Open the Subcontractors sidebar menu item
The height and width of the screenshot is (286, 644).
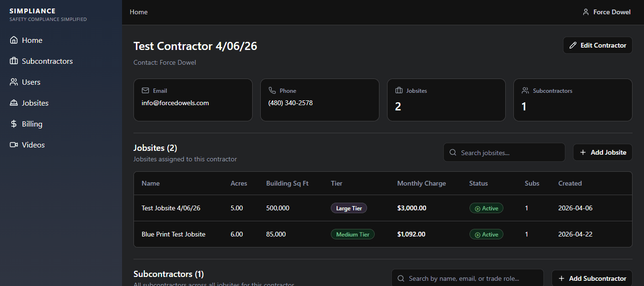click(x=61, y=61)
